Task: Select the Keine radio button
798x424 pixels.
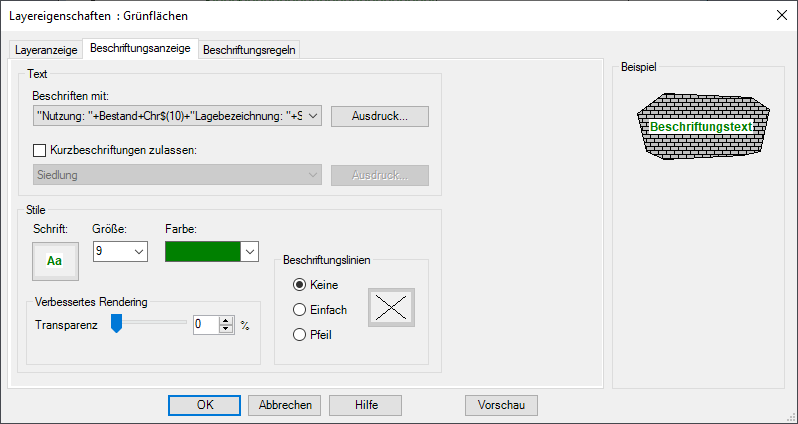Action: point(300,285)
